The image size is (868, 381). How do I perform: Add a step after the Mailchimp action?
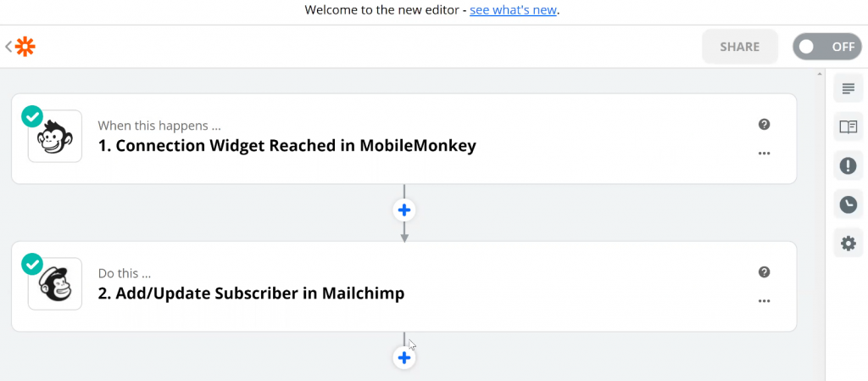click(x=404, y=358)
